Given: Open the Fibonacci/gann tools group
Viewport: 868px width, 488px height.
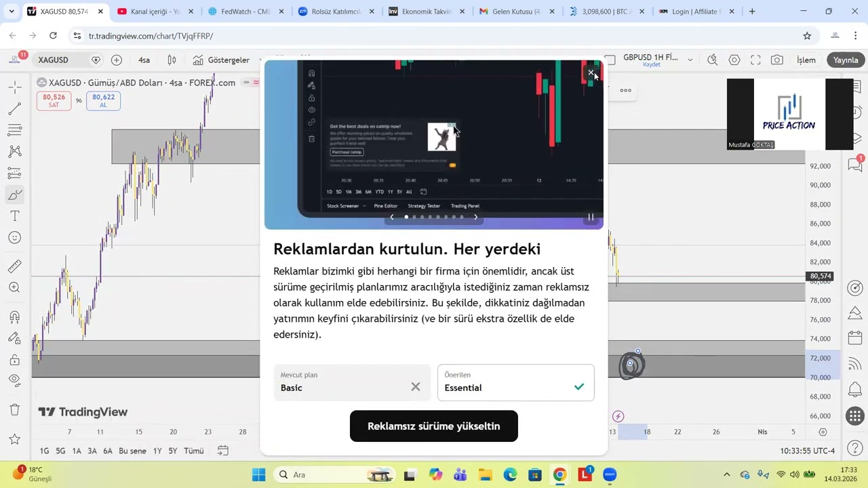Looking at the screenshot, I should click(15, 130).
